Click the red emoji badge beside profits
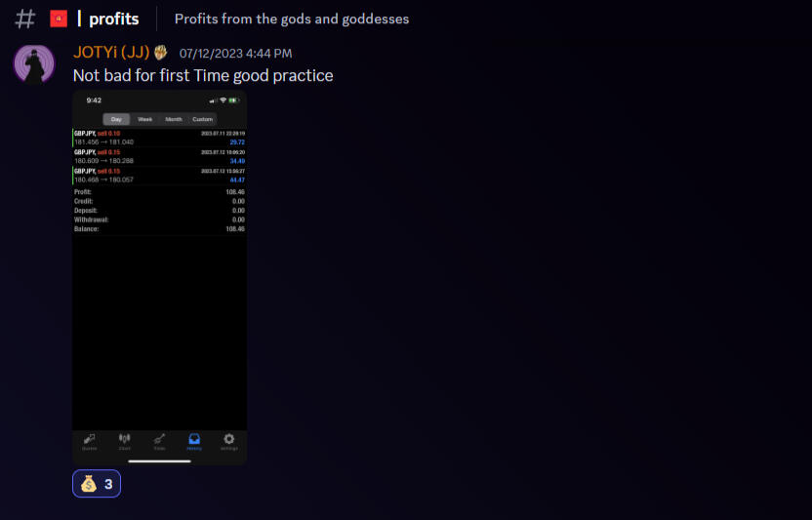 pos(59,19)
